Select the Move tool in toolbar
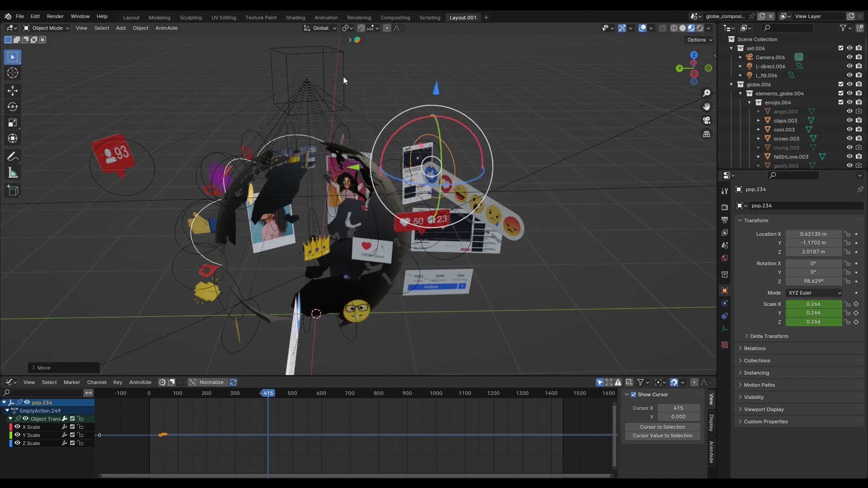 (13, 90)
